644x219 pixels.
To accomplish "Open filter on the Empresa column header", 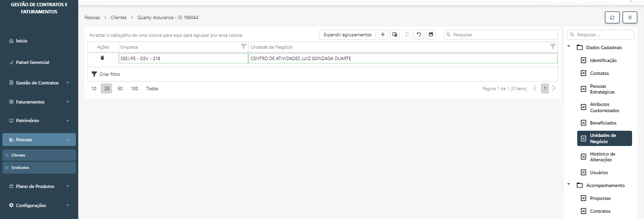I will click(244, 47).
